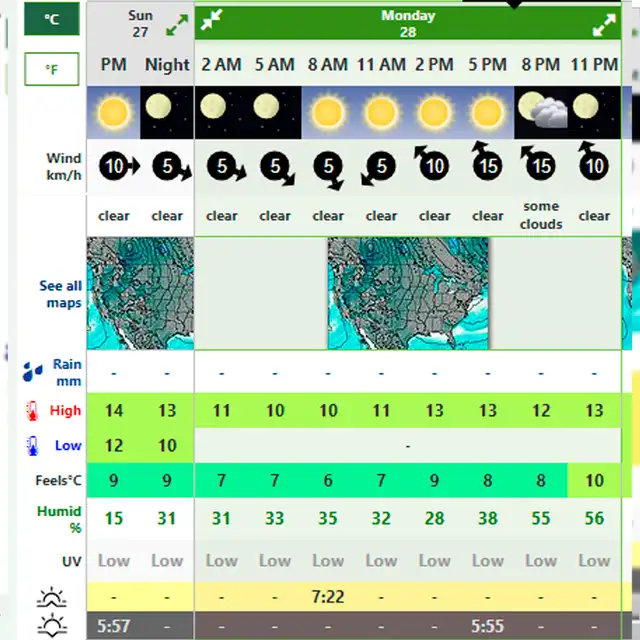Click the sunrise time 7:22
The image size is (640, 640).
tap(328, 597)
